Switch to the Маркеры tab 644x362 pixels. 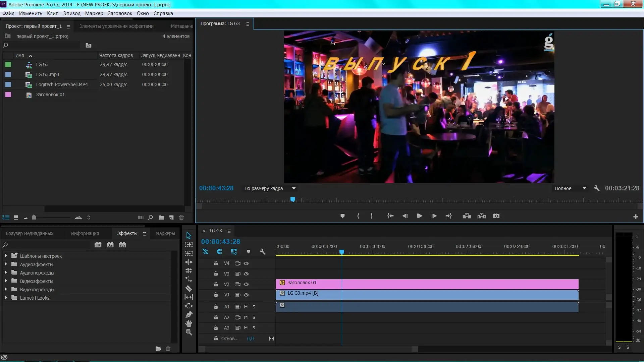165,233
